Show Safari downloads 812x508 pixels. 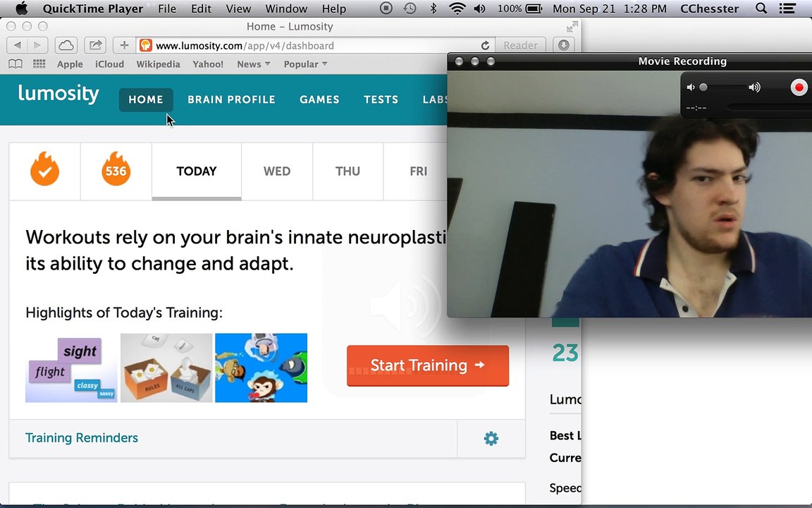click(564, 45)
